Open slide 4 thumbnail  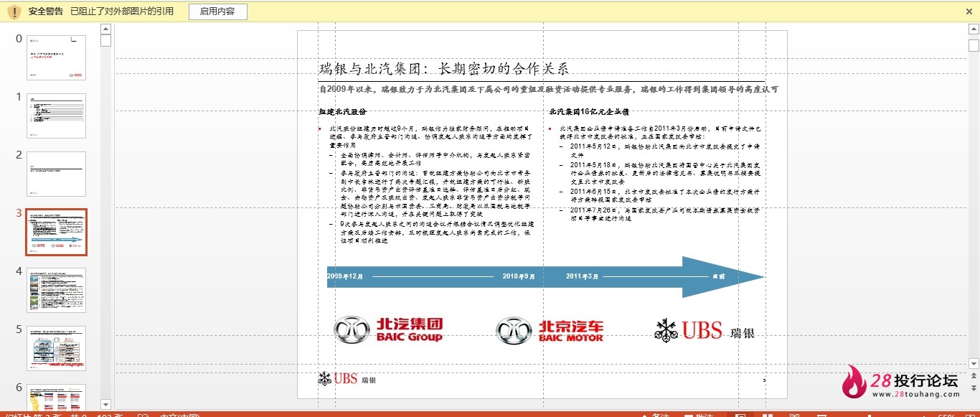coord(57,290)
